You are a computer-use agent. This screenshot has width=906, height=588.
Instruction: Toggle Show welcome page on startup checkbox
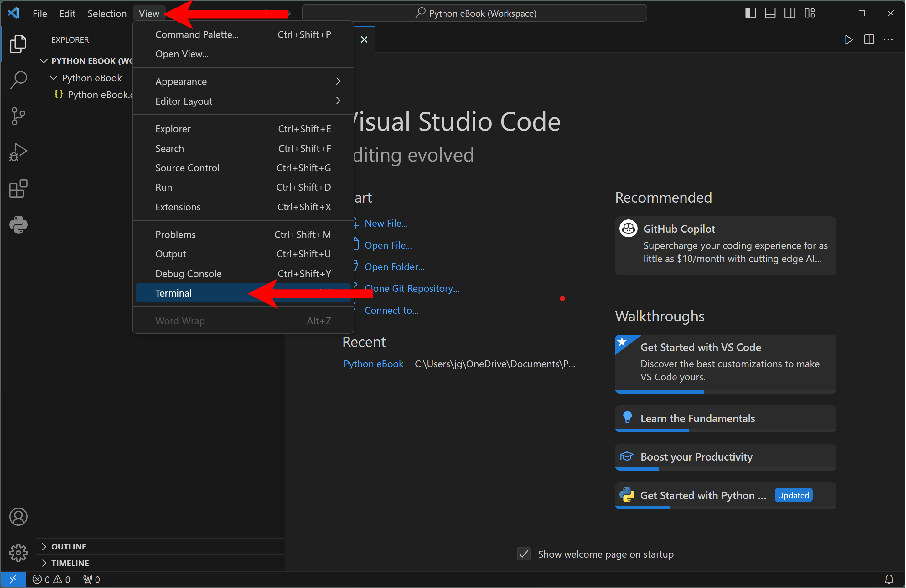524,554
